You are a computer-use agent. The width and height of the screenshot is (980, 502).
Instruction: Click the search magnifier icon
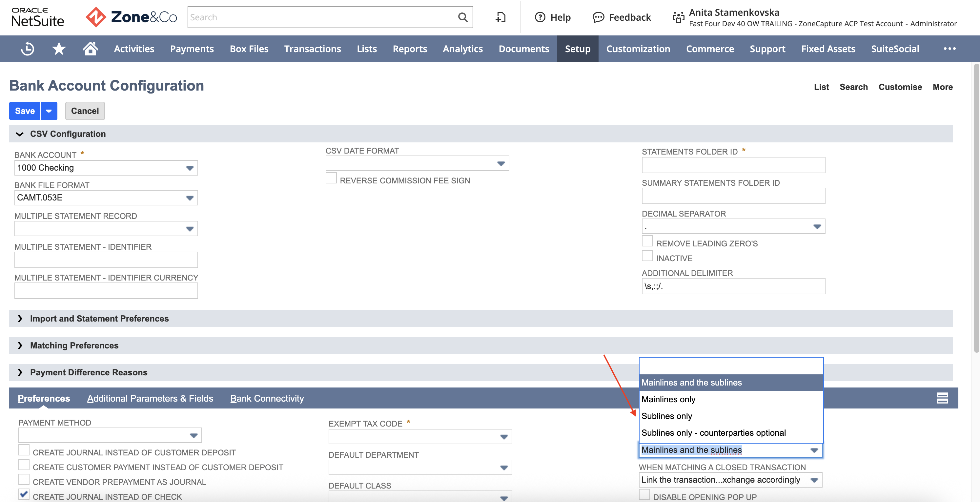(x=462, y=17)
